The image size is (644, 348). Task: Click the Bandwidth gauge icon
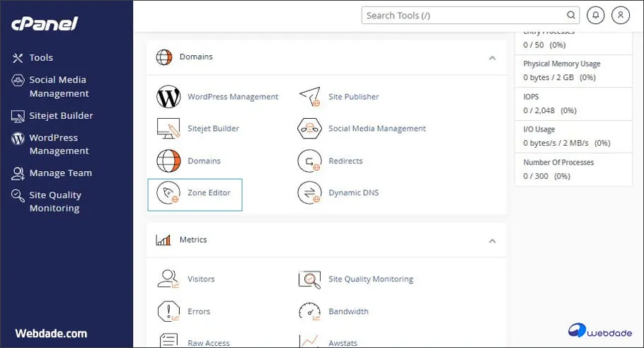pyautogui.click(x=309, y=311)
